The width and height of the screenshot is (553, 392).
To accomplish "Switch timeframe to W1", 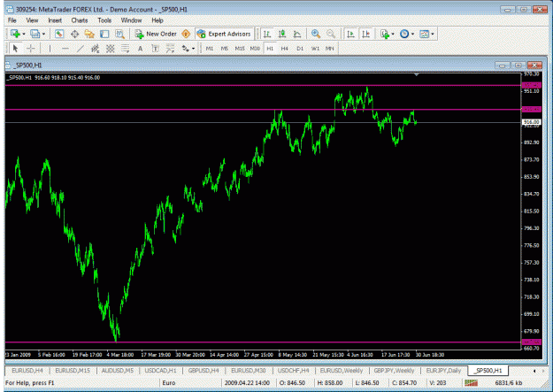I will (315, 49).
